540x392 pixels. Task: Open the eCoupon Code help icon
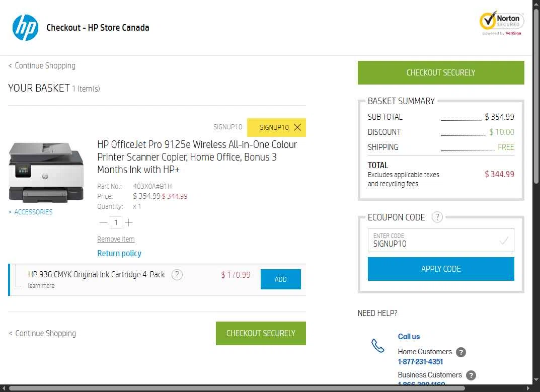point(437,217)
